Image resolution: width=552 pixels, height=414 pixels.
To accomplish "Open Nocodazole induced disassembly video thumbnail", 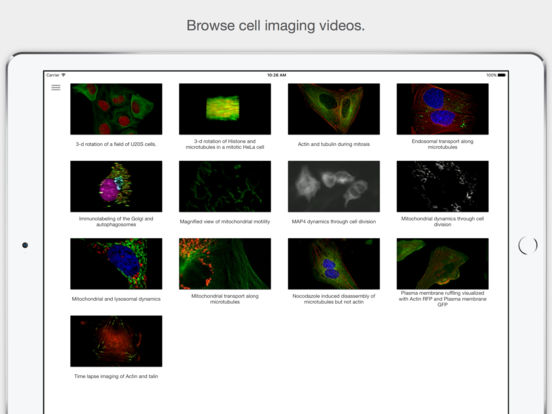I will tap(334, 264).
